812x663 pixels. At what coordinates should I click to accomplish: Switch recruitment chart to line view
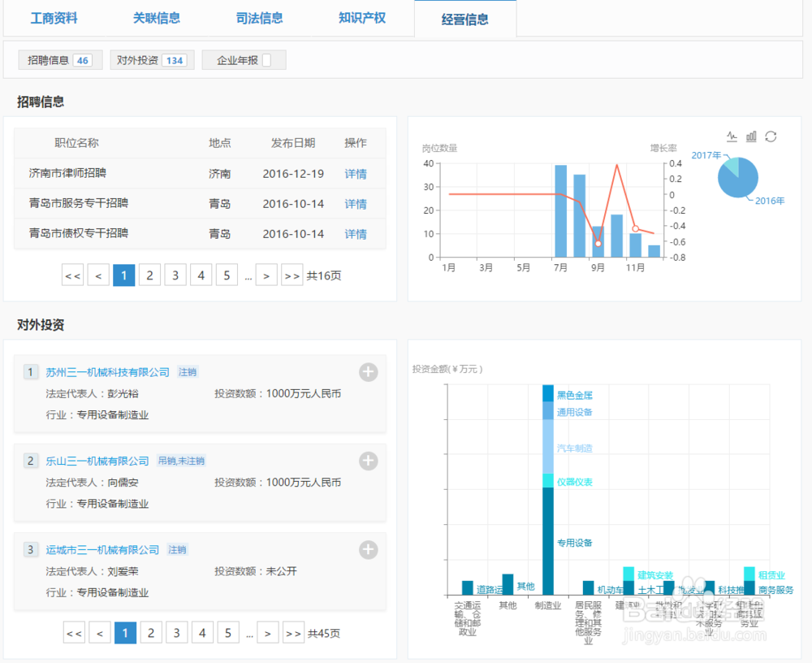pos(730,137)
